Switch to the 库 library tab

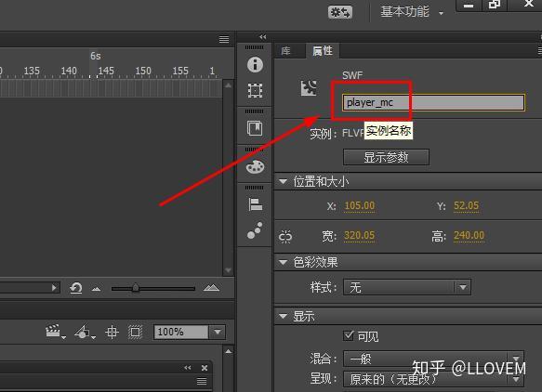tap(285, 51)
